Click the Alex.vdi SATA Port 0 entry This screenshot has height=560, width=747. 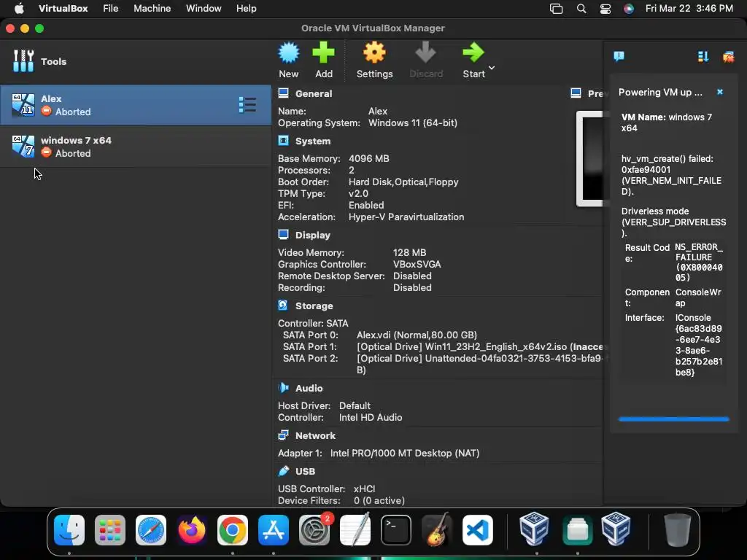pos(417,335)
